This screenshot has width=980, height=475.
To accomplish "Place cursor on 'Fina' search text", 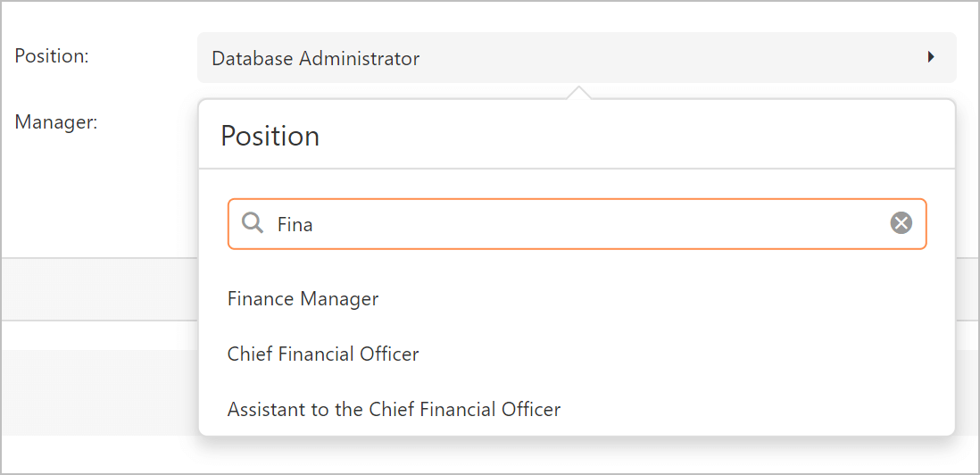I will [295, 224].
